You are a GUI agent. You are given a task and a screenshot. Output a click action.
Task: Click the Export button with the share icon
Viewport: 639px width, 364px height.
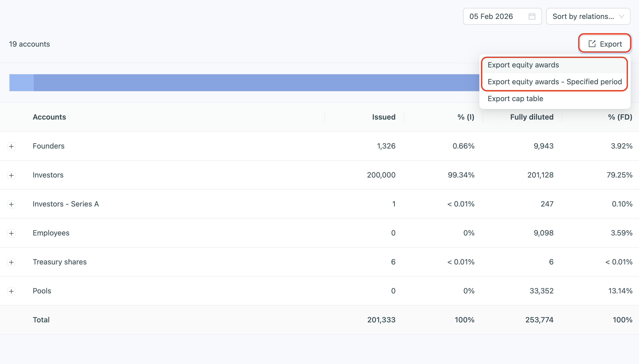[x=605, y=44]
